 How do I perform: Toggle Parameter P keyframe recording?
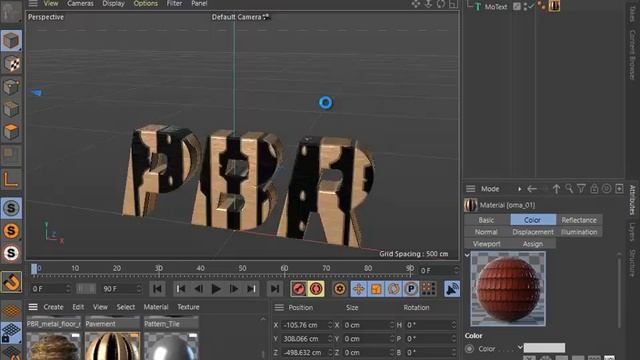(x=411, y=289)
